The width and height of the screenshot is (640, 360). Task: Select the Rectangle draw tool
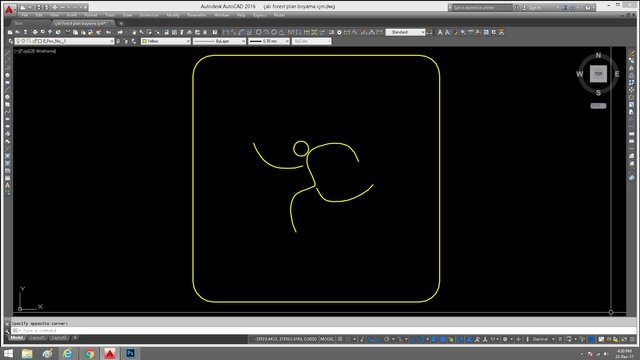point(7,82)
